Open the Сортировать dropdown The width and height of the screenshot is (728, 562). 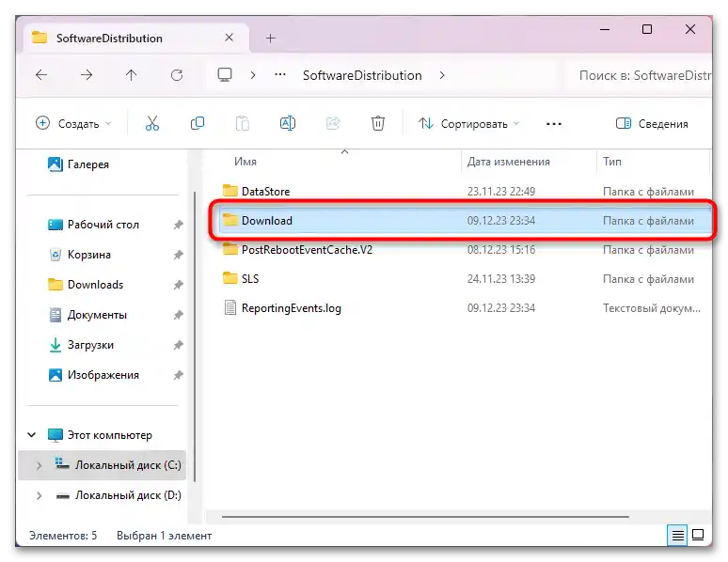[468, 123]
